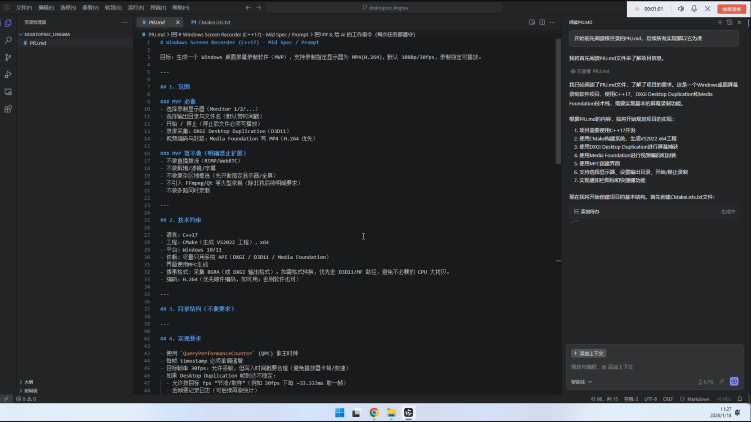The width and height of the screenshot is (751, 422).
Task: Start a new chat with the plus icon
Action: coord(720,23)
